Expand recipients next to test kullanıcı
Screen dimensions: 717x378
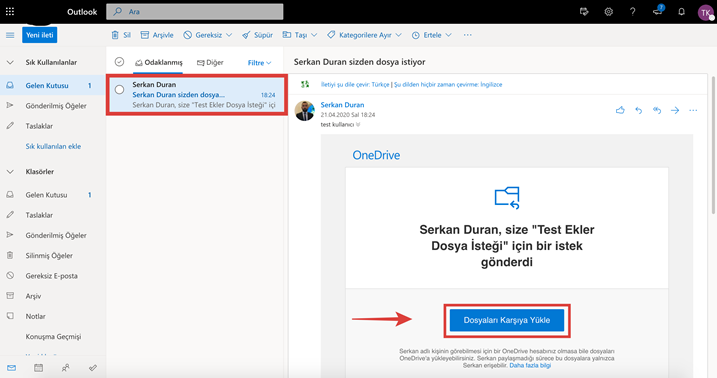click(358, 124)
